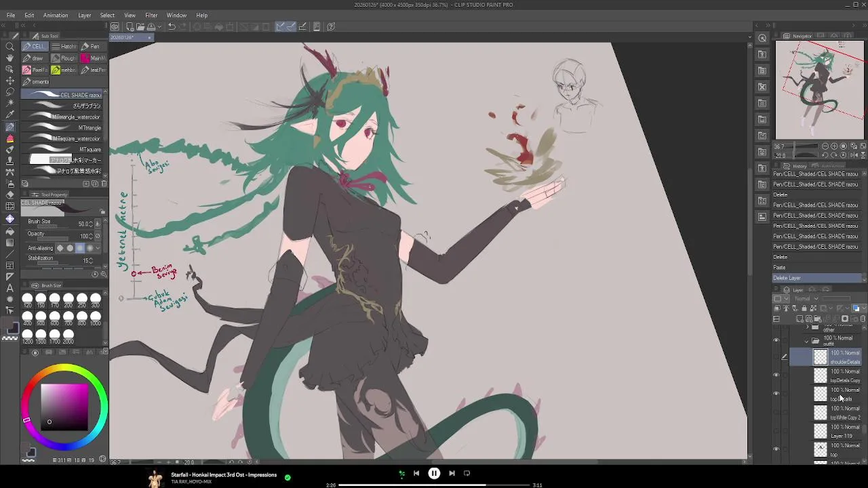Select the CELL sub tool group

[35, 46]
